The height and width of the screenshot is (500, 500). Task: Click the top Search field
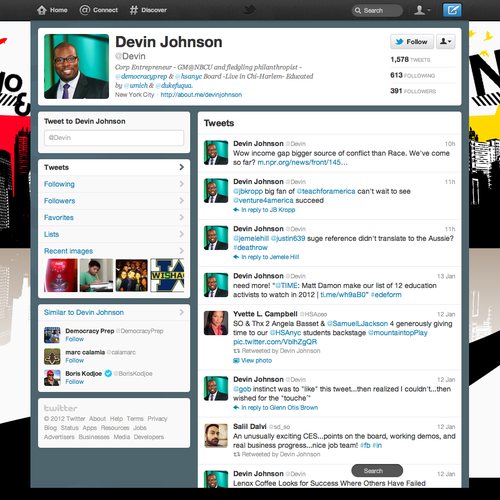click(377, 10)
